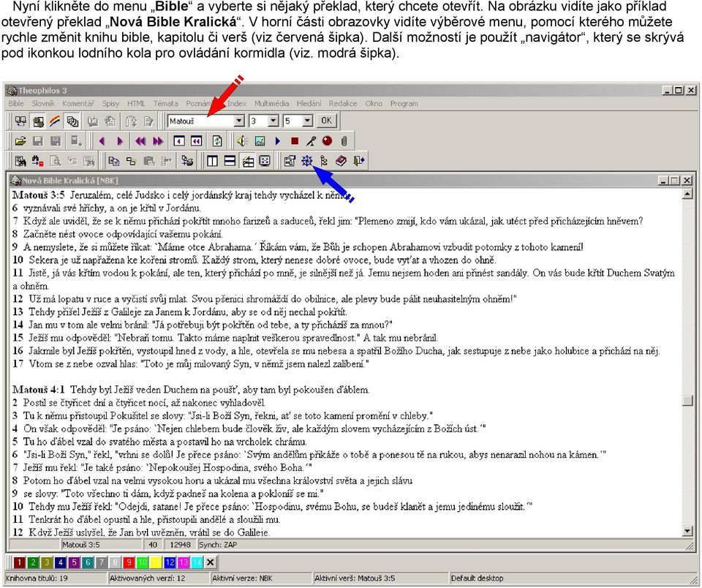Click the horizontal split window layout icon
The height and width of the screenshot is (588, 702).
point(230,161)
